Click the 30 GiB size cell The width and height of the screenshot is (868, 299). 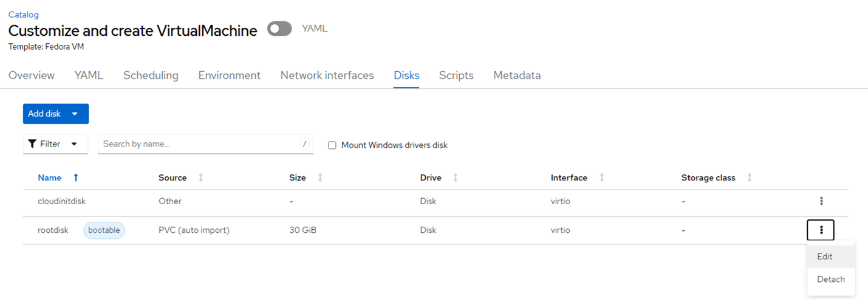302,230
